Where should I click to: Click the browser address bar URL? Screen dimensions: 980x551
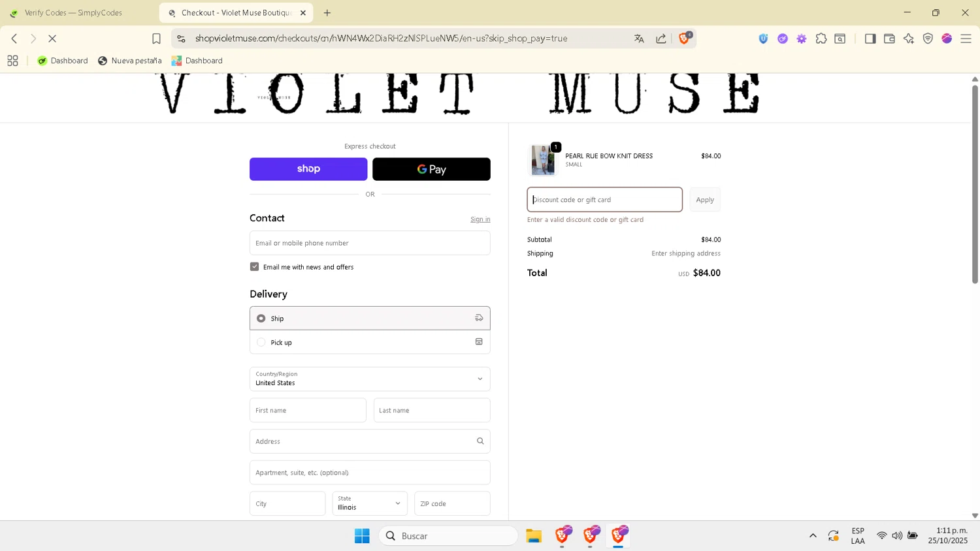[381, 39]
